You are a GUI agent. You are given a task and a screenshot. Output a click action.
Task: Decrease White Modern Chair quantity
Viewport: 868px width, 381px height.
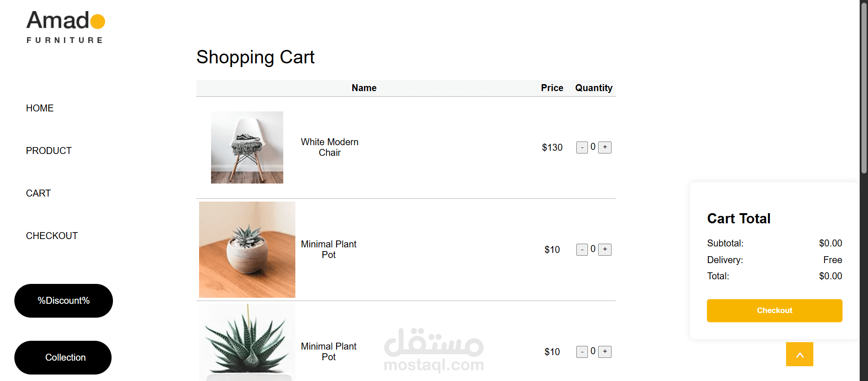(582, 147)
